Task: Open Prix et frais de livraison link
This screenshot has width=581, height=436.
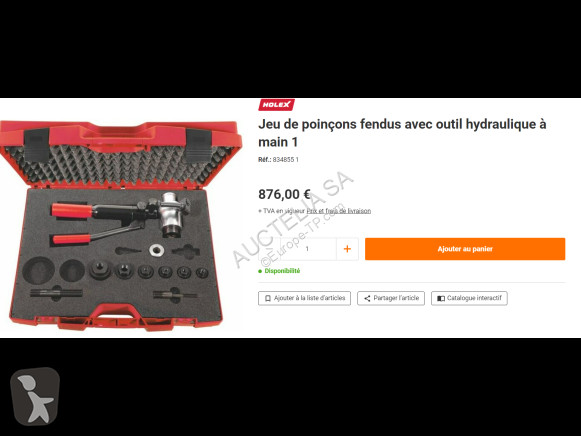Action: point(339,211)
